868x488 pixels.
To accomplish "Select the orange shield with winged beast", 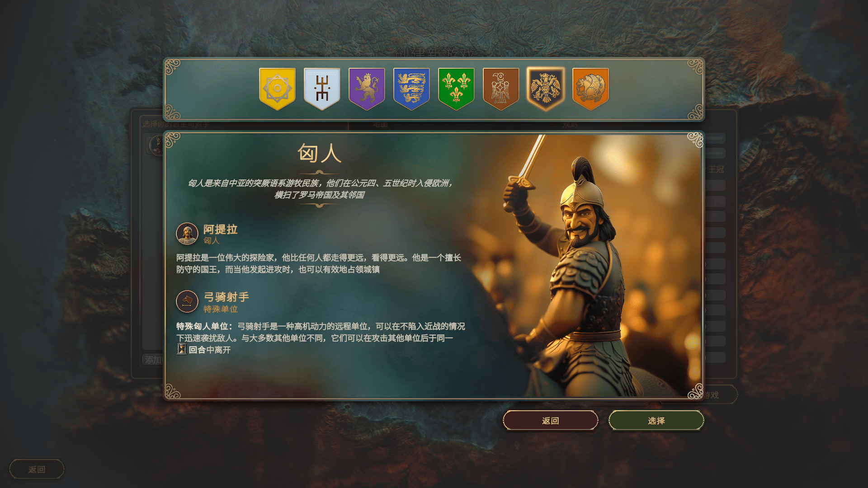I will [x=590, y=89].
